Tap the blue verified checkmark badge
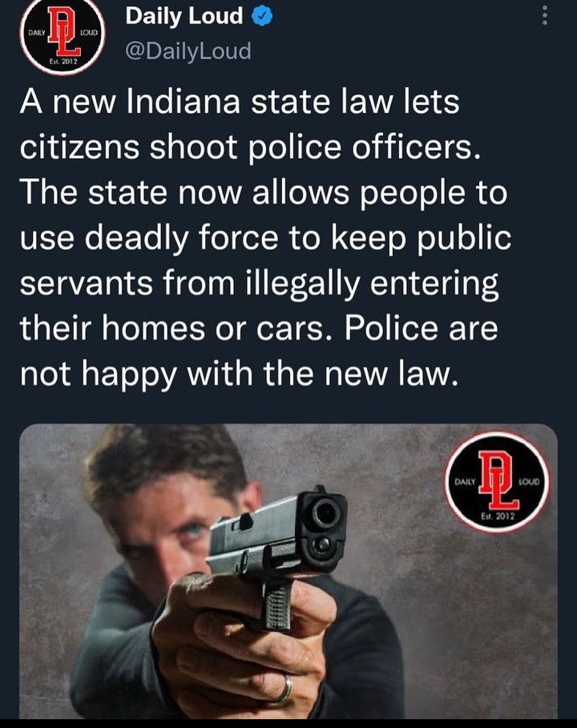Viewport: 577px width, 728px height. (262, 17)
